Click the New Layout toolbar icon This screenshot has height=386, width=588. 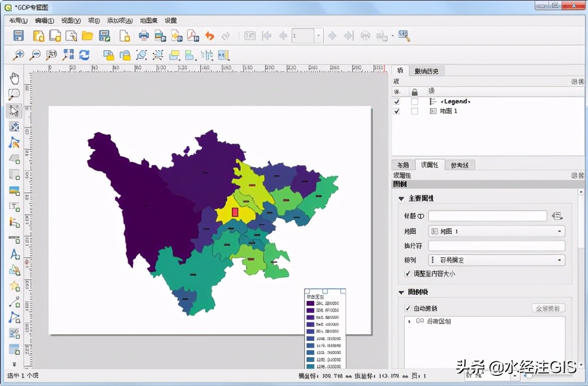click(x=39, y=36)
